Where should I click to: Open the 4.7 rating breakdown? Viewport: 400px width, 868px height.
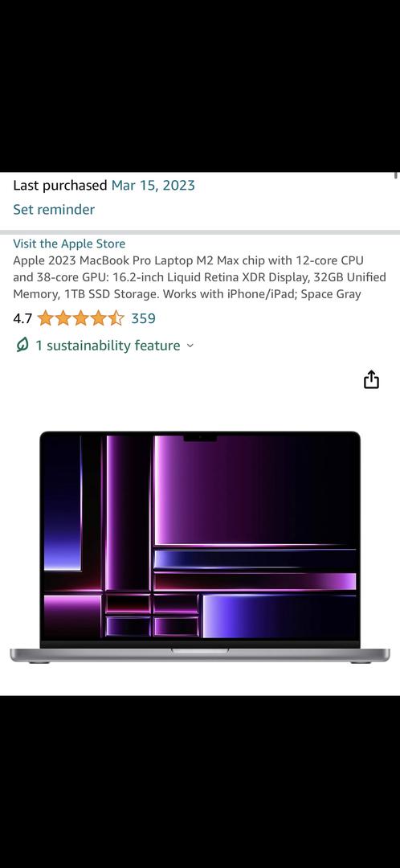click(x=22, y=318)
